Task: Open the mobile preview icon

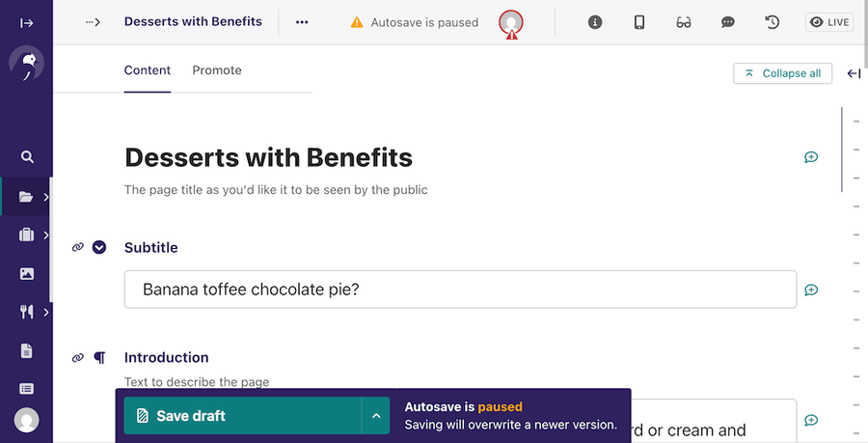Action: pyautogui.click(x=639, y=22)
